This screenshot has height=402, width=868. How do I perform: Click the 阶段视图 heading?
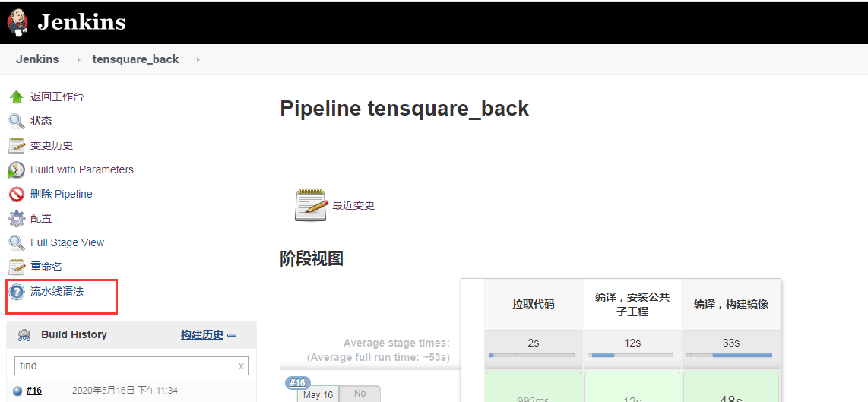312,258
